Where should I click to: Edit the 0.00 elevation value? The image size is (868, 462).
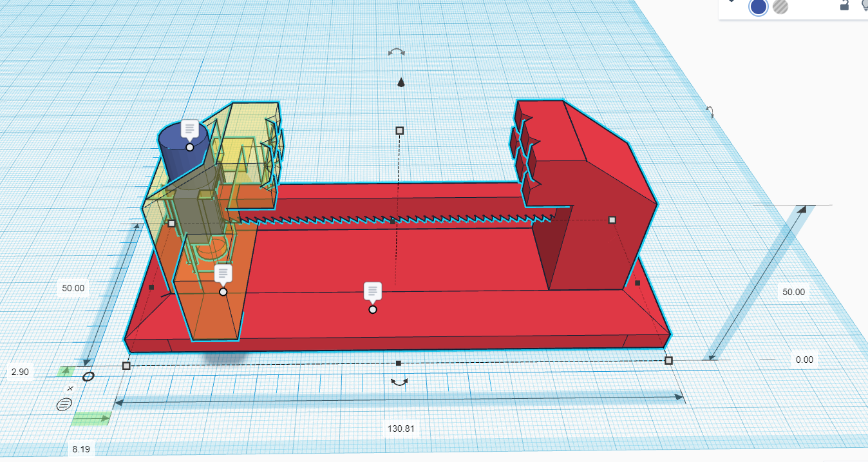coord(804,360)
